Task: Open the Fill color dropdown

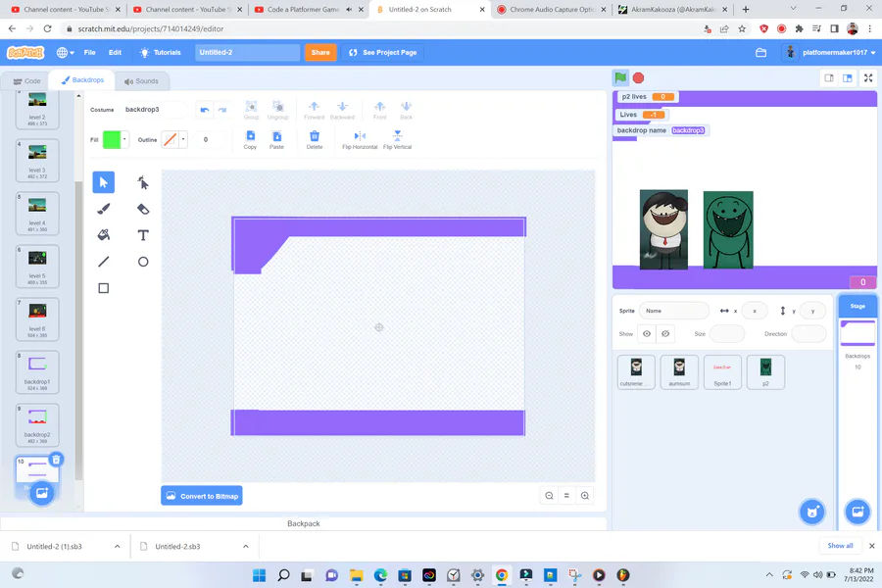Action: point(124,139)
